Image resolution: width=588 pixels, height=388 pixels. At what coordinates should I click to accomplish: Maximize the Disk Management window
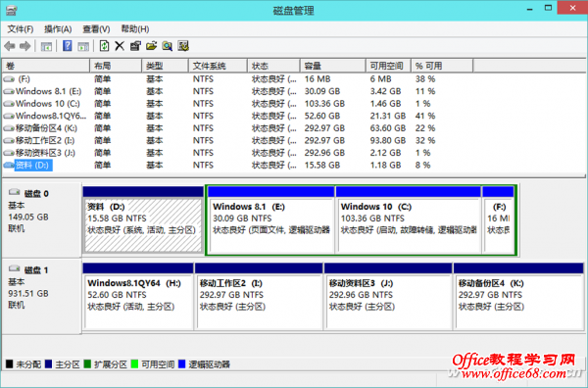pyautogui.click(x=548, y=8)
